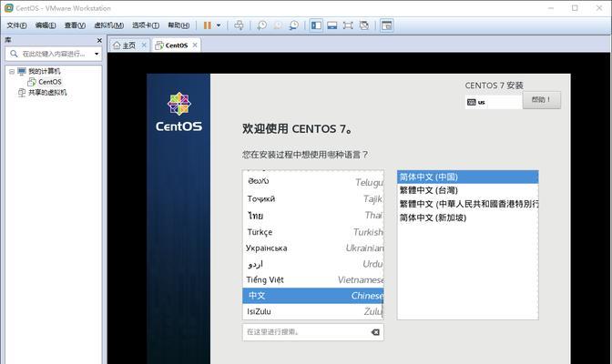Screen dimensions: 612x364
Task: Take a snapshot of the VM
Action: click(x=261, y=25)
